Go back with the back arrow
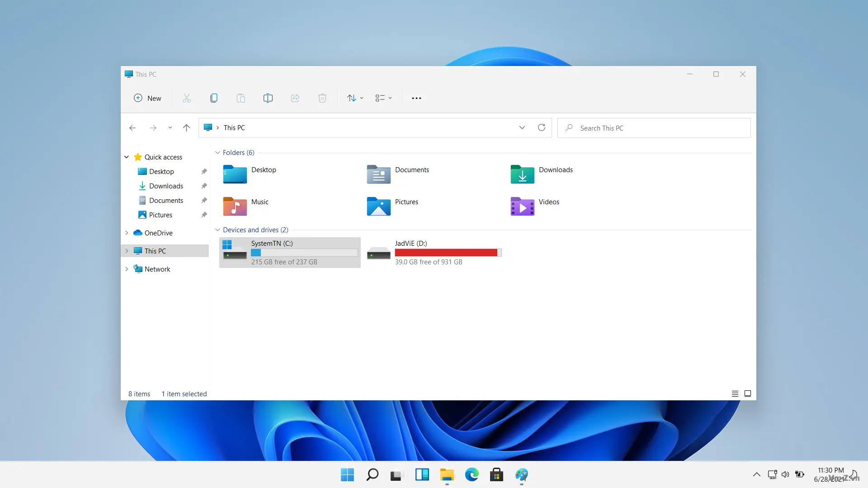 (x=132, y=128)
